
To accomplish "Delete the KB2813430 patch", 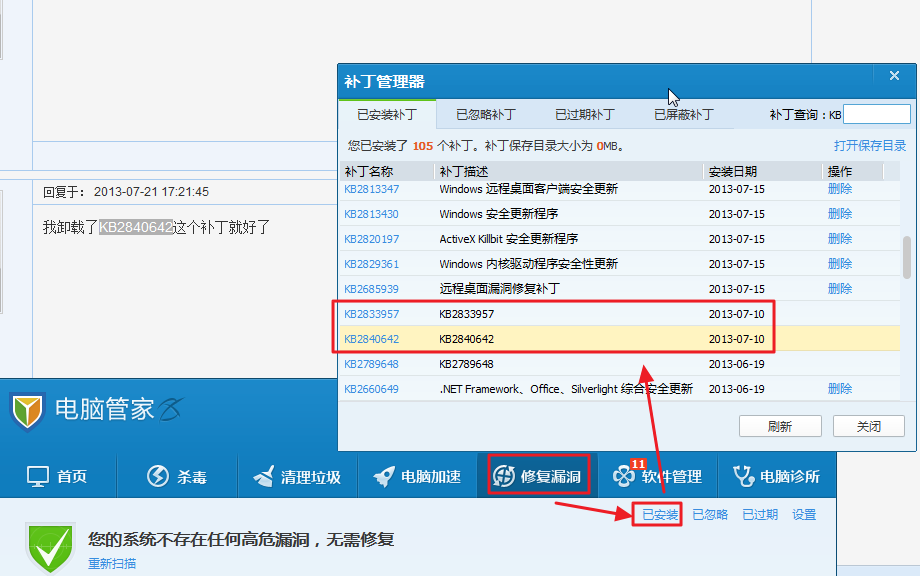I will (840, 214).
